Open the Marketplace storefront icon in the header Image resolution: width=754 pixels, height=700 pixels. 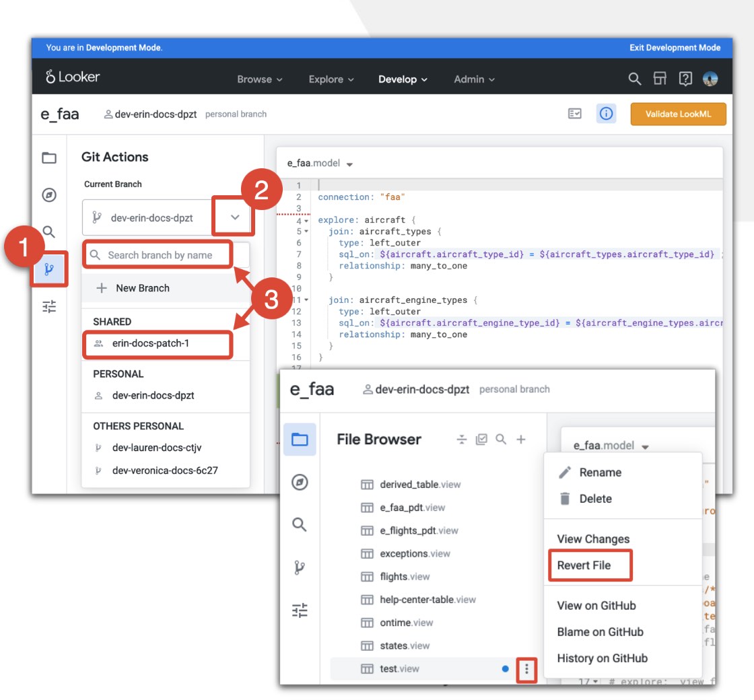(x=660, y=79)
